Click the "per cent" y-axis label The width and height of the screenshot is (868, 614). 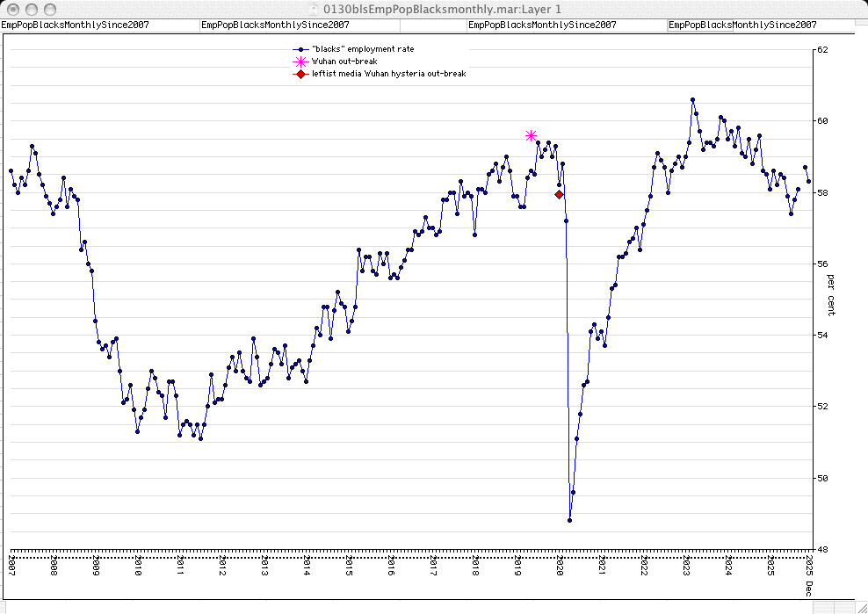pyautogui.click(x=831, y=294)
